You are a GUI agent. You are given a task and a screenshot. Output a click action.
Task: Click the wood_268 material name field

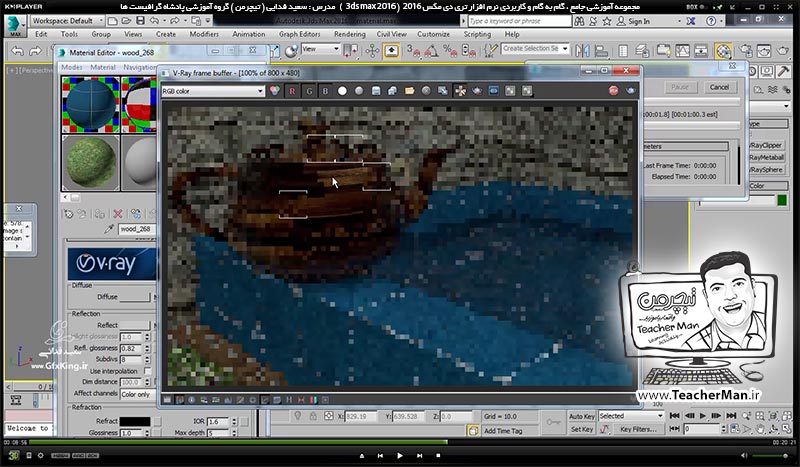(x=137, y=229)
